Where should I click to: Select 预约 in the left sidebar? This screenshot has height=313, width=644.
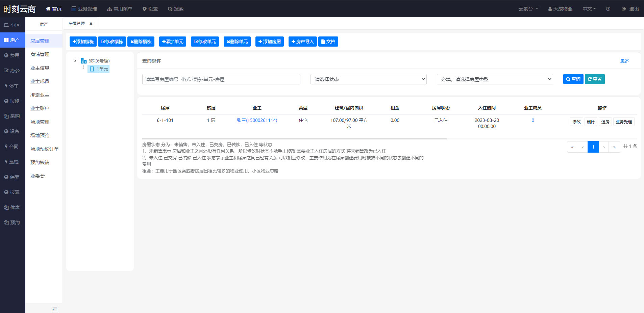[13, 223]
